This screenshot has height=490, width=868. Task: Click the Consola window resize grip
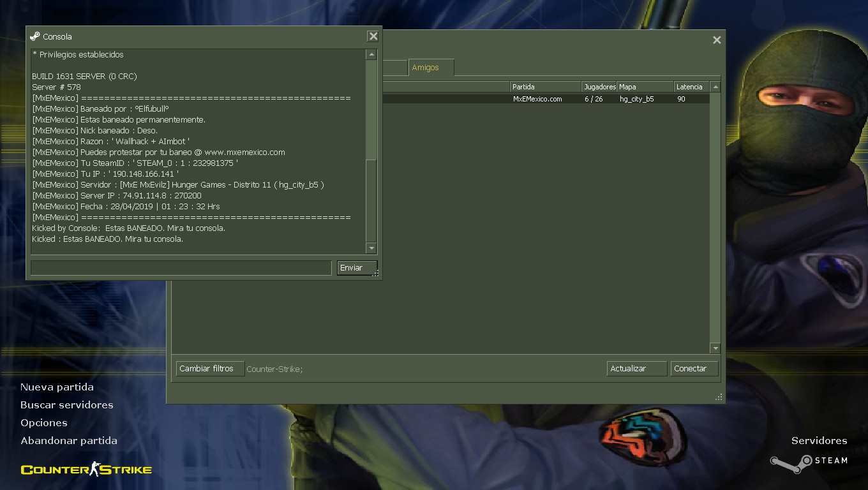coord(375,273)
